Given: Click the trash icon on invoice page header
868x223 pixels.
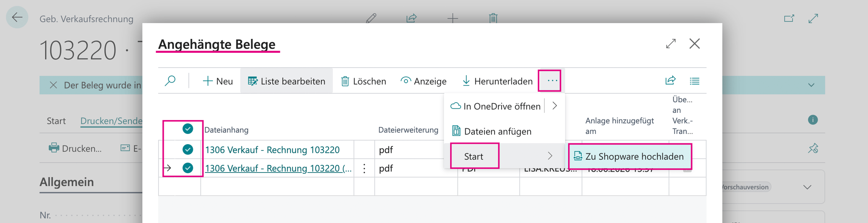Looking at the screenshot, I should 493,18.
